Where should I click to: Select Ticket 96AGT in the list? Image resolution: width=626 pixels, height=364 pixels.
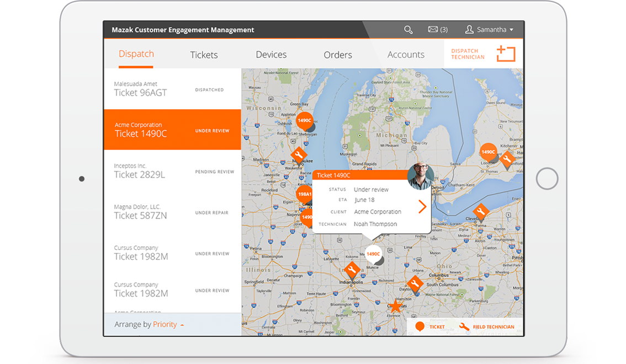172,89
